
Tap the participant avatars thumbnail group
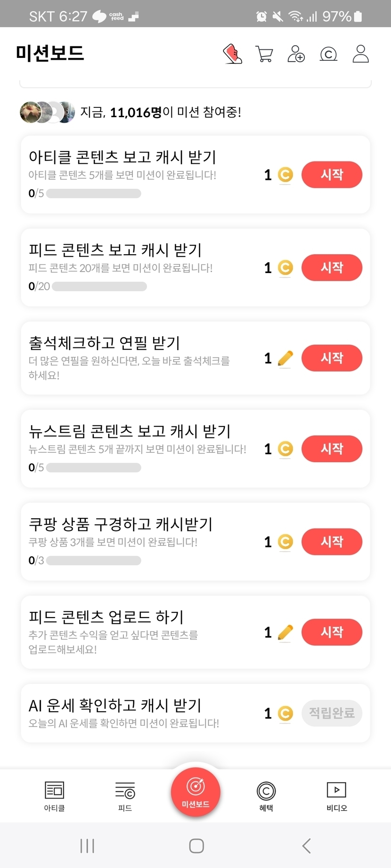click(x=47, y=112)
